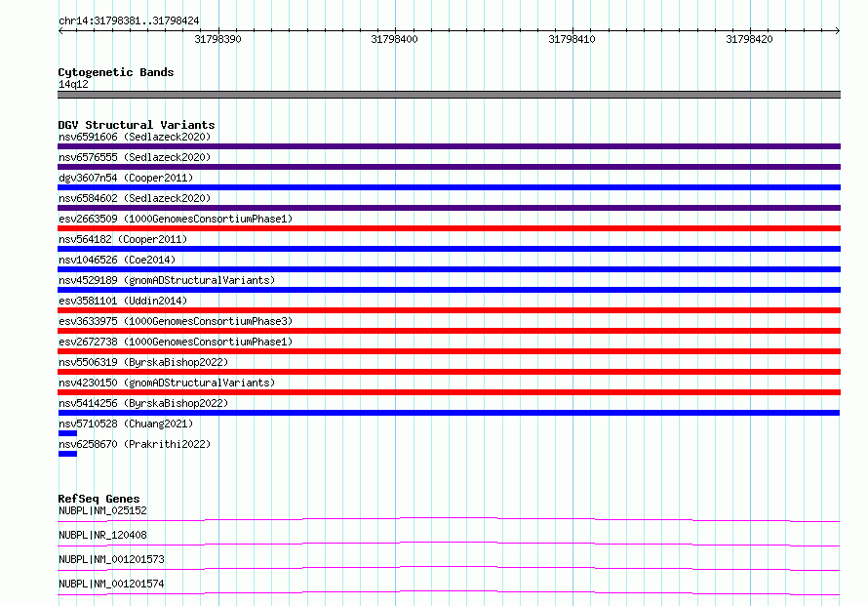Click the gray 14q12 cytogenetic band bar

(449, 95)
